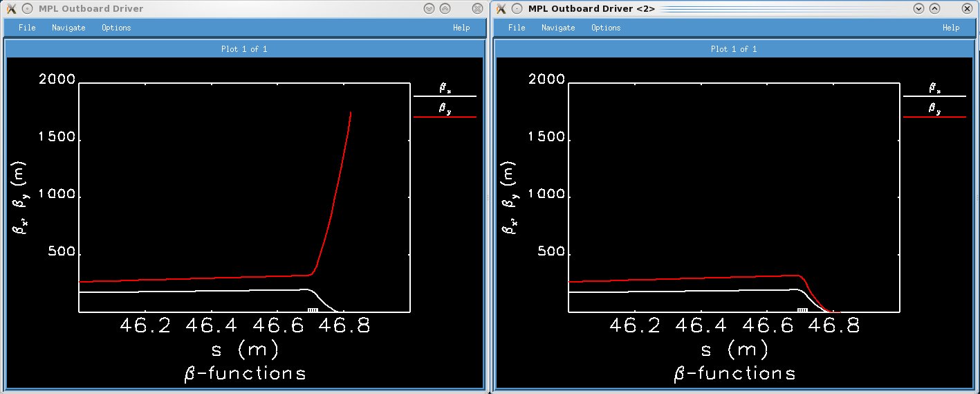Open Help menu in window <2>
Image resolution: width=980 pixels, height=394 pixels.
coord(951,28)
